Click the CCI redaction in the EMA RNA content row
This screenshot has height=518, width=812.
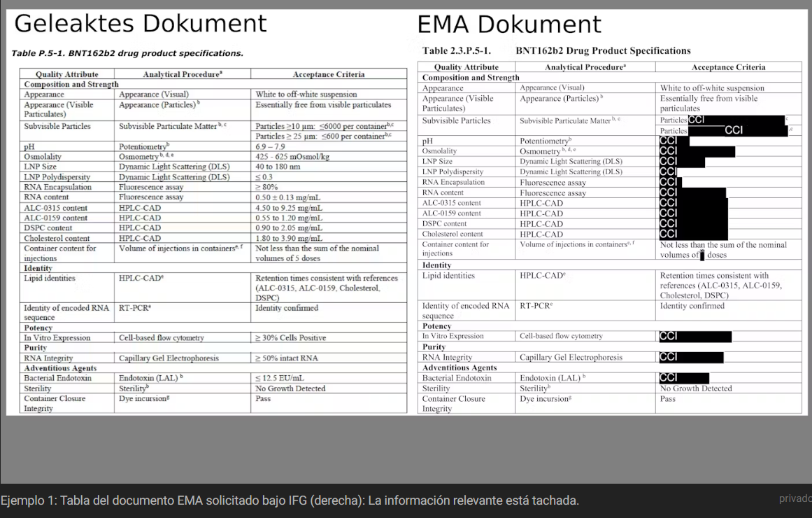tap(692, 192)
